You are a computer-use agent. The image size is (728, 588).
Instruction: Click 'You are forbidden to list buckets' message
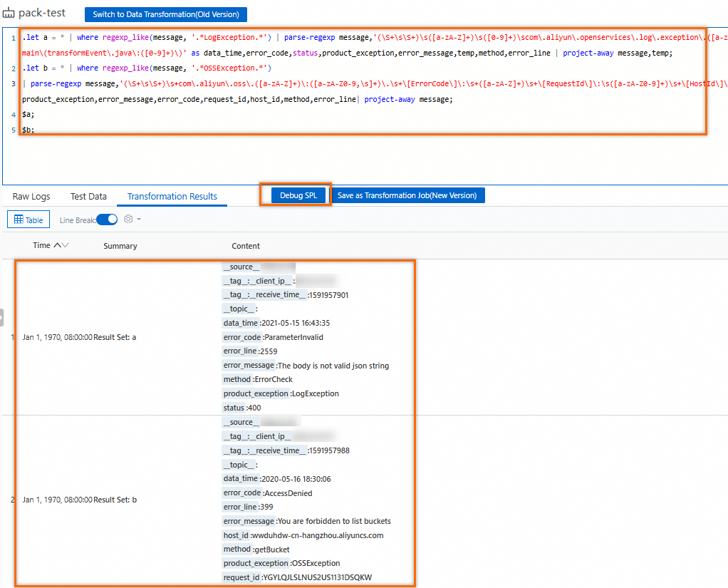coord(334,521)
